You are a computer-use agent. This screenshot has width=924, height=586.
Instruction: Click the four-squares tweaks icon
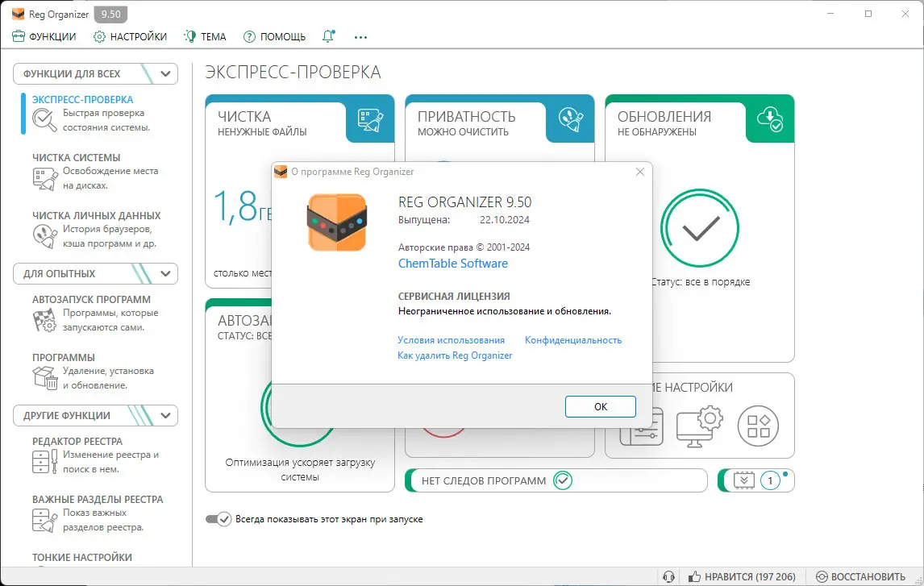(758, 426)
